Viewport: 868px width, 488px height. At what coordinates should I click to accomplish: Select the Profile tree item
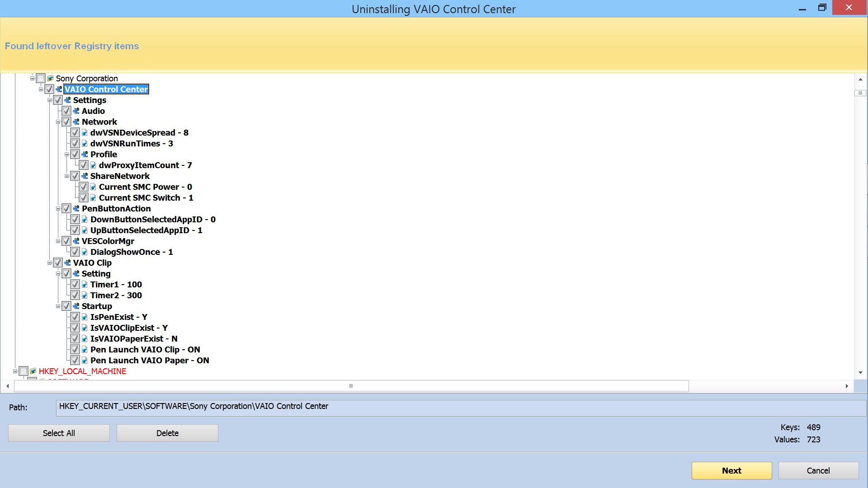[104, 154]
